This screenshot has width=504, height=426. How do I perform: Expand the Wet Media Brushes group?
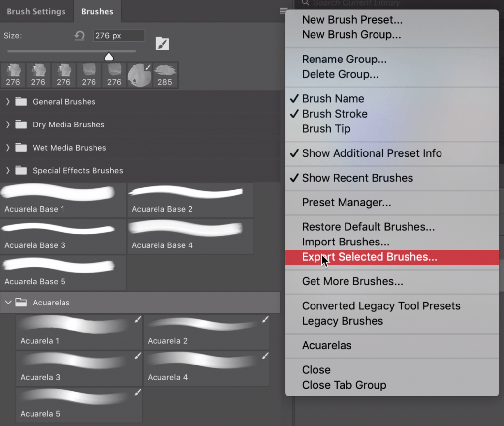click(8, 148)
